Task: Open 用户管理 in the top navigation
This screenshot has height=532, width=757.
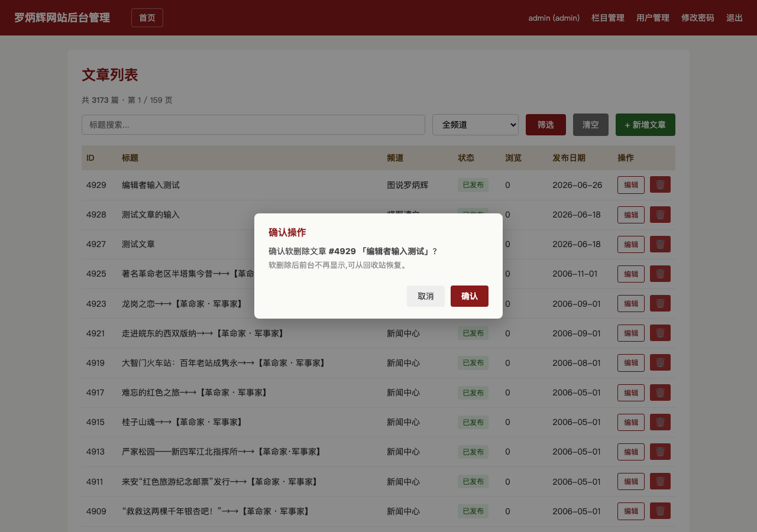Action: (653, 18)
